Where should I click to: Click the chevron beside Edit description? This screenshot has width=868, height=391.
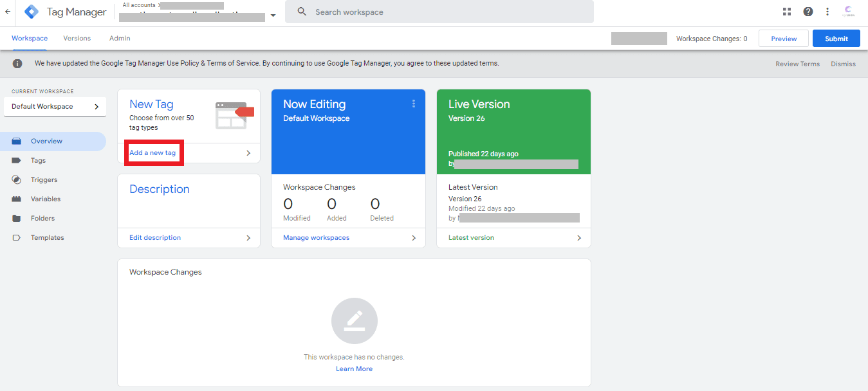pyautogui.click(x=248, y=238)
